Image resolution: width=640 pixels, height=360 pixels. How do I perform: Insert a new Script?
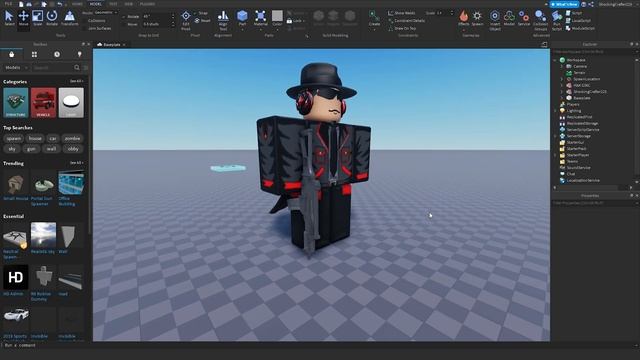tap(574, 13)
